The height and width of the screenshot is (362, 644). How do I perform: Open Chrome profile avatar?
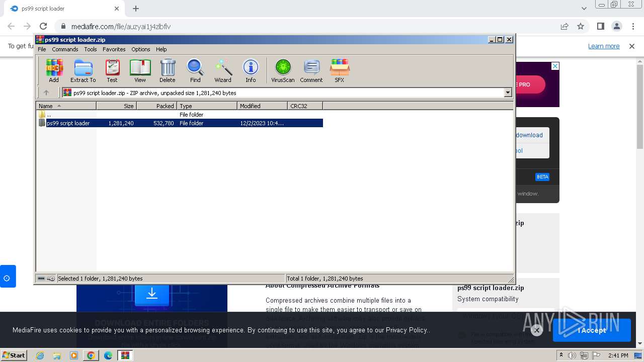616,26
